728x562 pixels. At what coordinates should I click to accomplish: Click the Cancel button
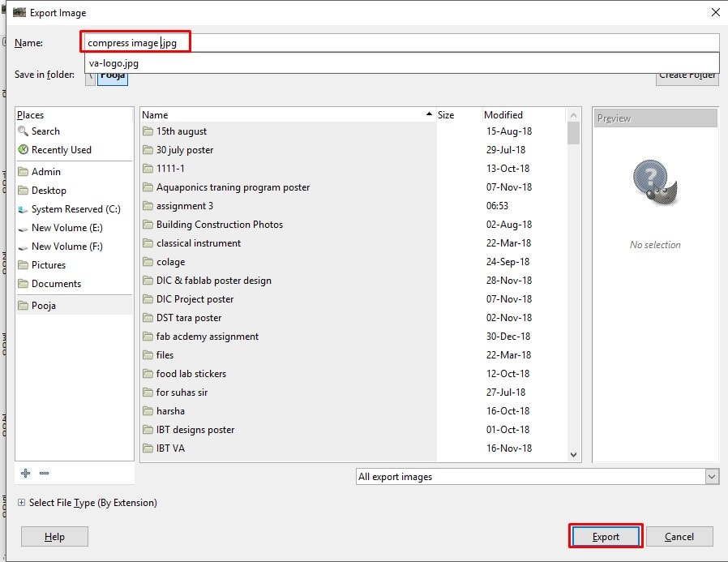[x=679, y=537]
